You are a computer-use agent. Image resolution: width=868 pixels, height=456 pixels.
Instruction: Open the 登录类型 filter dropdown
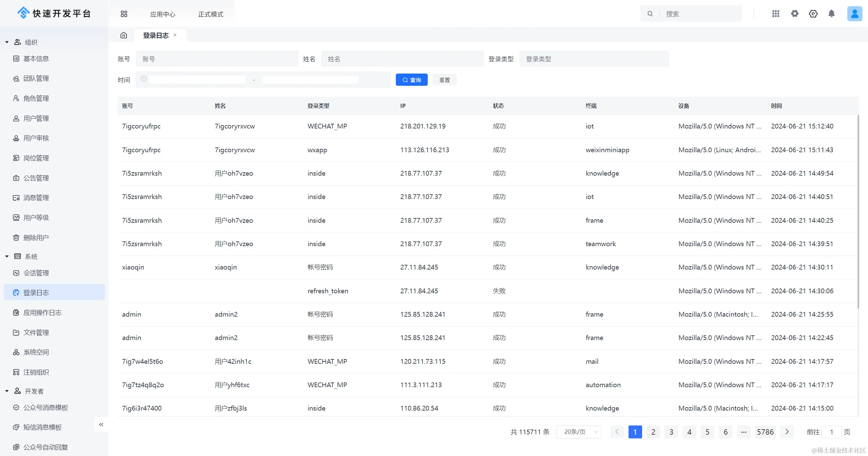(594, 59)
